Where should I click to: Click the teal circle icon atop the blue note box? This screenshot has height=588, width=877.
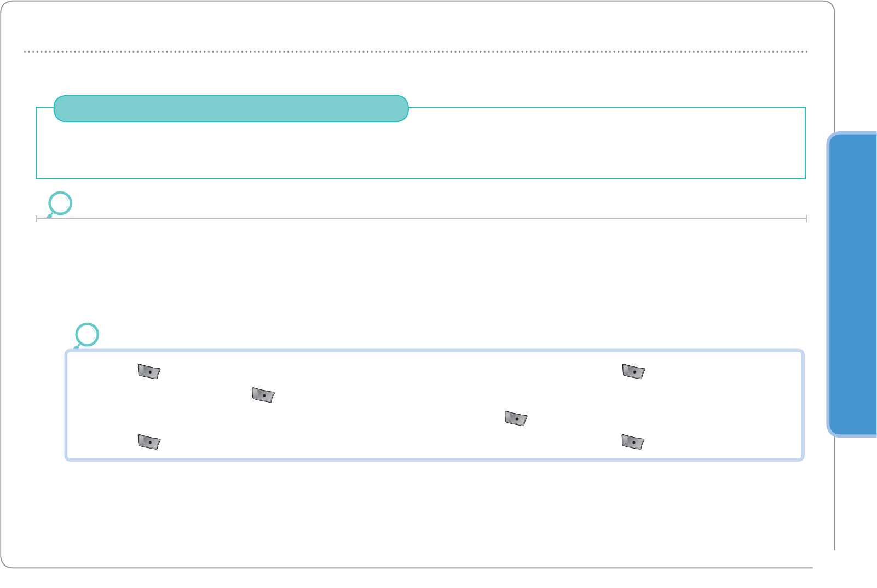[87, 335]
